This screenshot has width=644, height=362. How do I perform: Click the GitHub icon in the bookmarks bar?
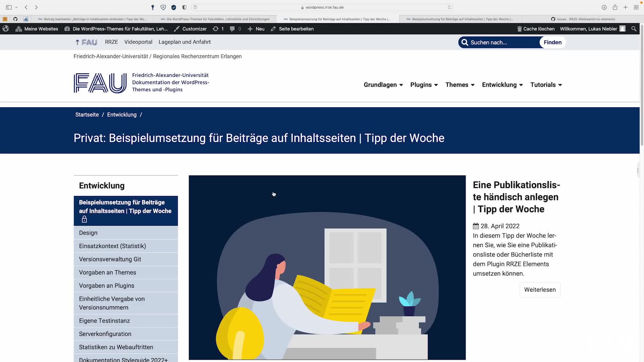15,19
